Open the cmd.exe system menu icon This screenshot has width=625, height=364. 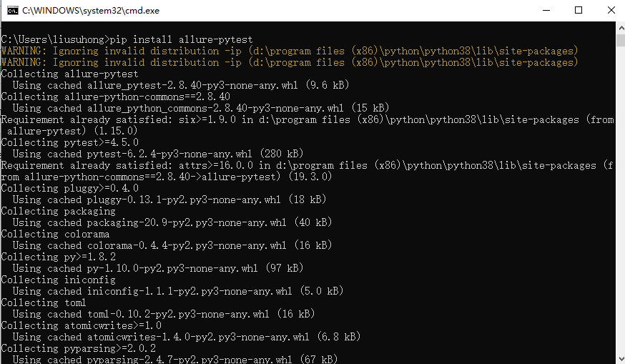coord(13,10)
